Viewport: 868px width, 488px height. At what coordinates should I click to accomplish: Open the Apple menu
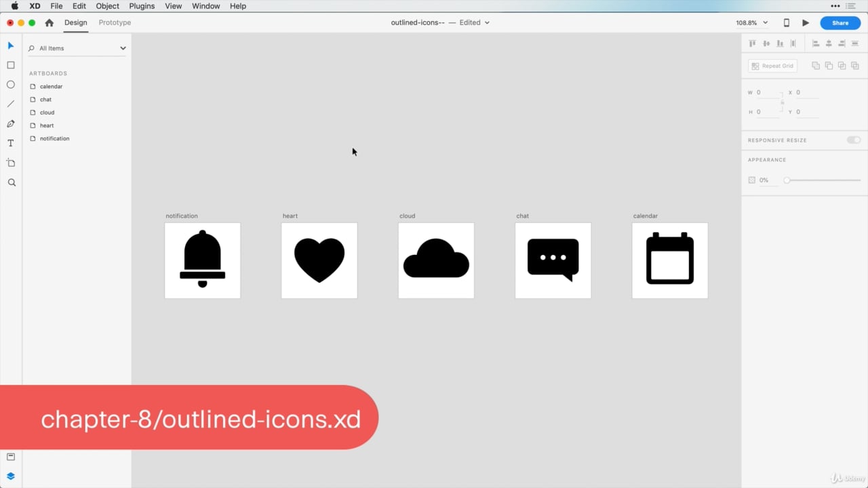(14, 6)
